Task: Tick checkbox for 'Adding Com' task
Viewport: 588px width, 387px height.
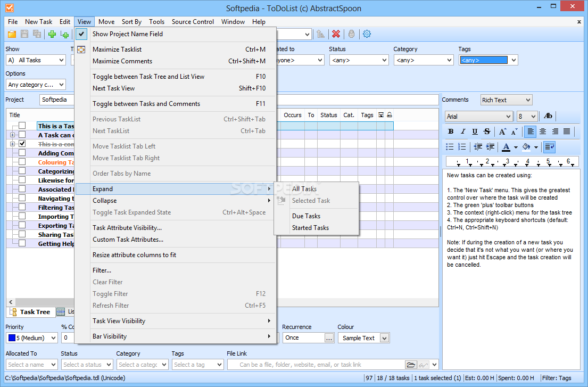Action: 22,153
